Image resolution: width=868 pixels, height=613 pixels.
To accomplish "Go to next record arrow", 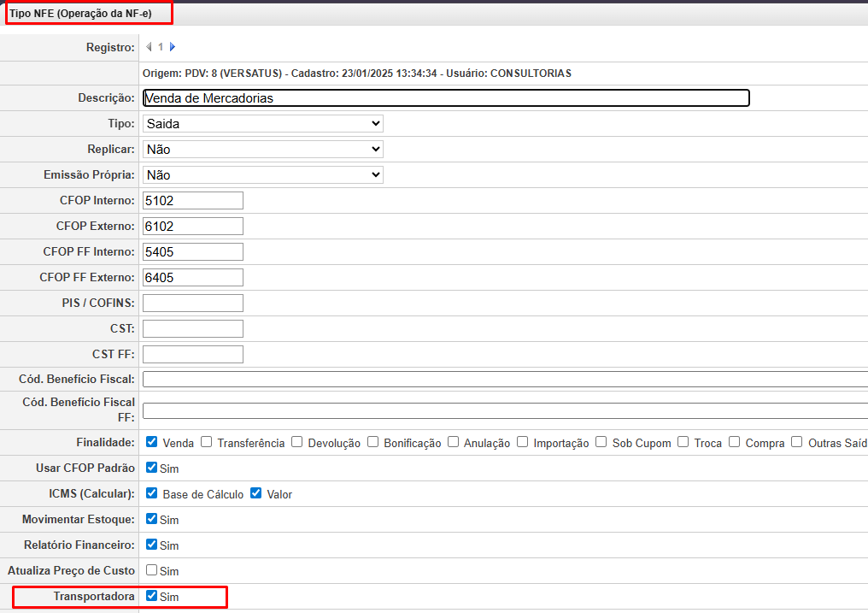I will tap(173, 47).
